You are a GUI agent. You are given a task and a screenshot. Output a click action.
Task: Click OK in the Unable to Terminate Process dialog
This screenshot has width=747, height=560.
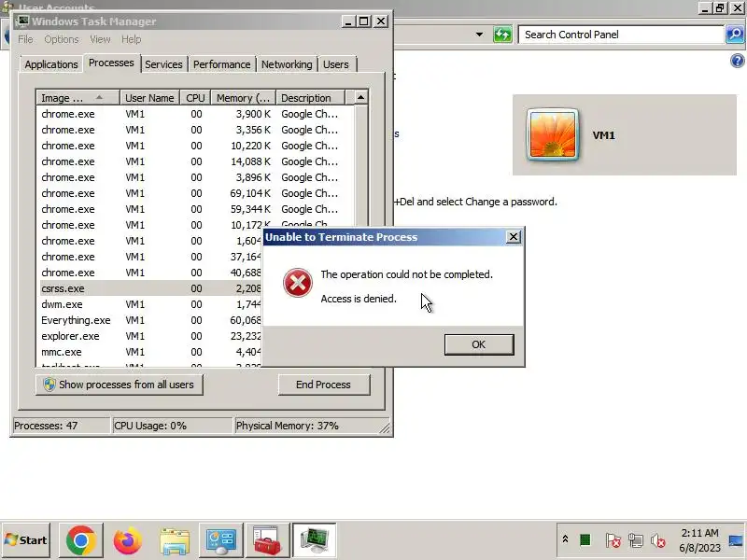[x=479, y=344]
